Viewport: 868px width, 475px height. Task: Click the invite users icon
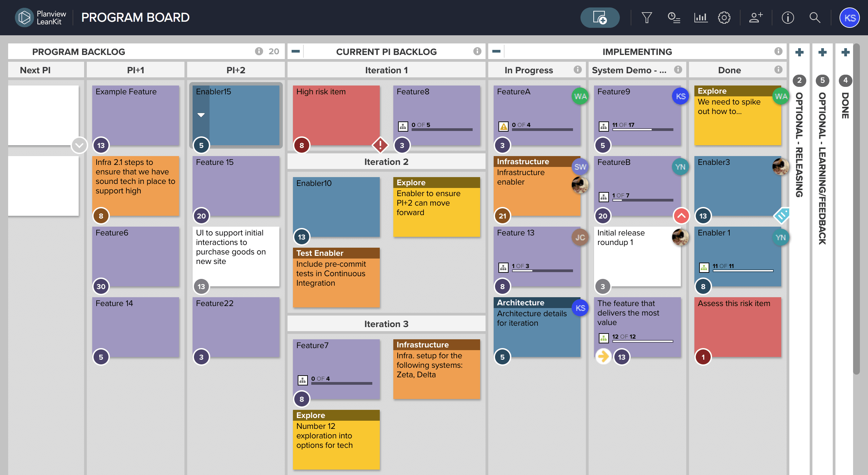coord(756,18)
